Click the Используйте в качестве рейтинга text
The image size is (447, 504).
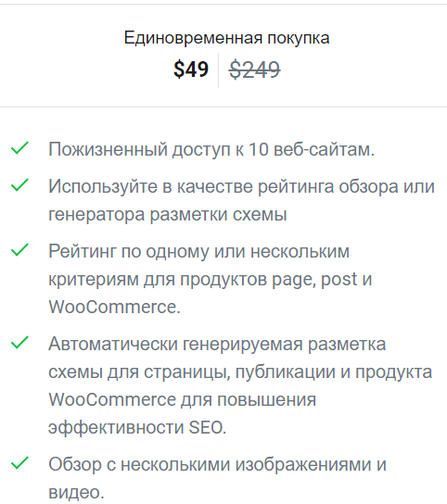point(241,186)
